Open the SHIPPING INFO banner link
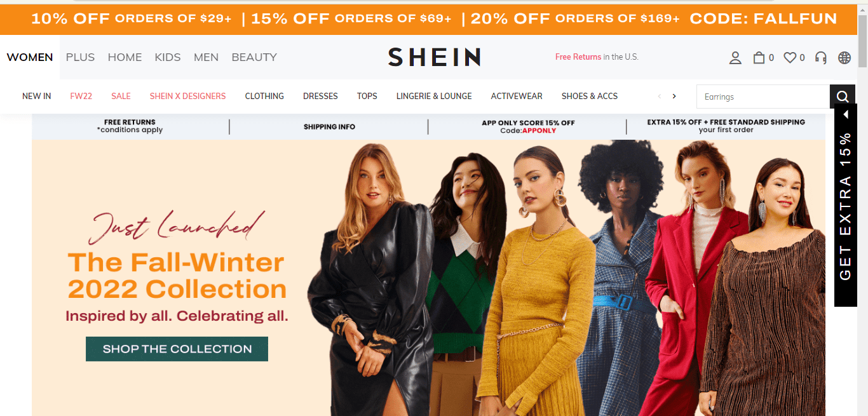 pyautogui.click(x=329, y=127)
